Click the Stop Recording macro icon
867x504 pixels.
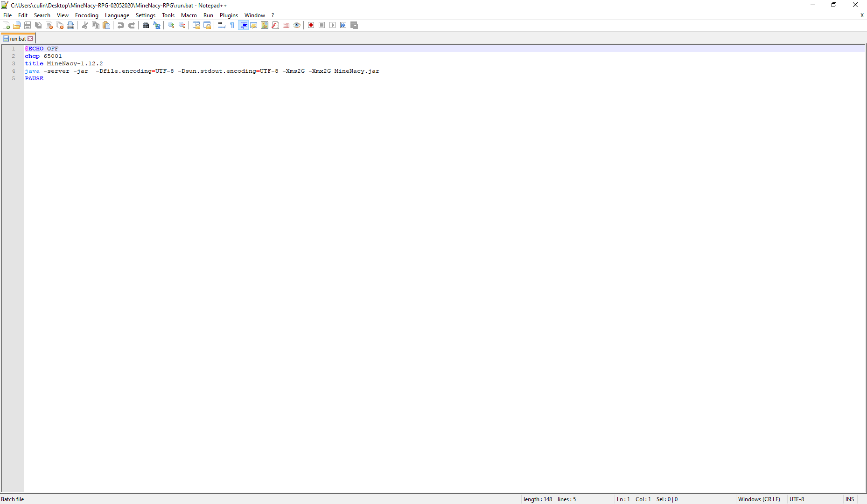tap(322, 25)
